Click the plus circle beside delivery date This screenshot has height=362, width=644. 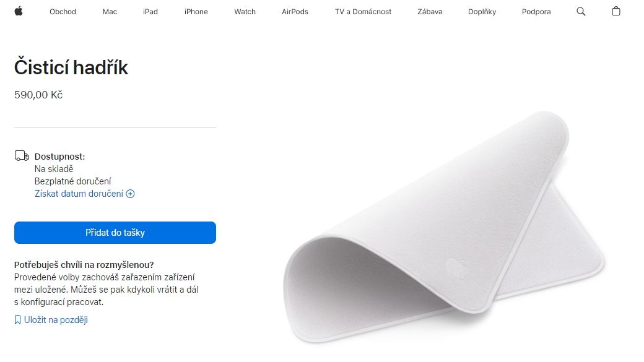130,194
